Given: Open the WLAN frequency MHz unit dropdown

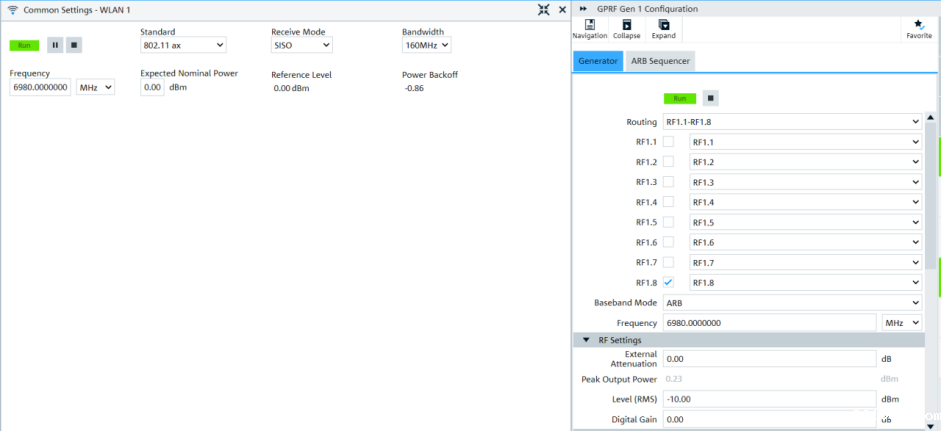Looking at the screenshot, I should (x=95, y=87).
